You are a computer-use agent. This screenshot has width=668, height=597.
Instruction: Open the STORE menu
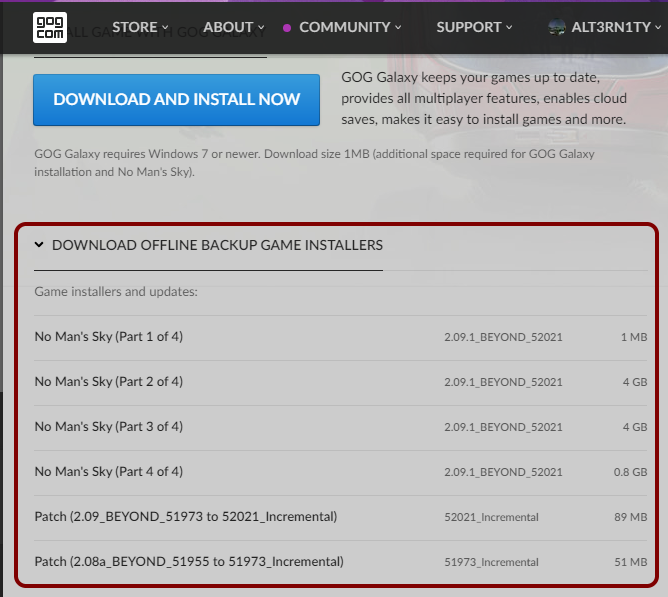pos(140,27)
